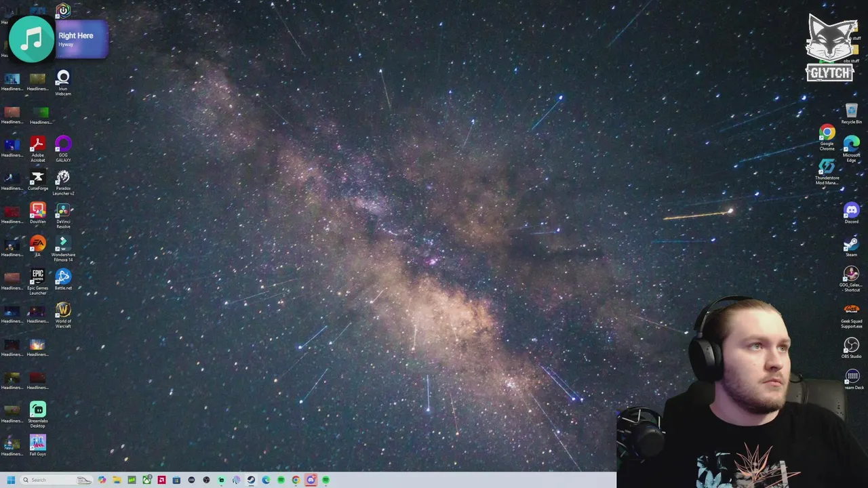Open the Fall Guys desktop shortcut
Viewport: 868px width, 488px height.
pos(37,446)
